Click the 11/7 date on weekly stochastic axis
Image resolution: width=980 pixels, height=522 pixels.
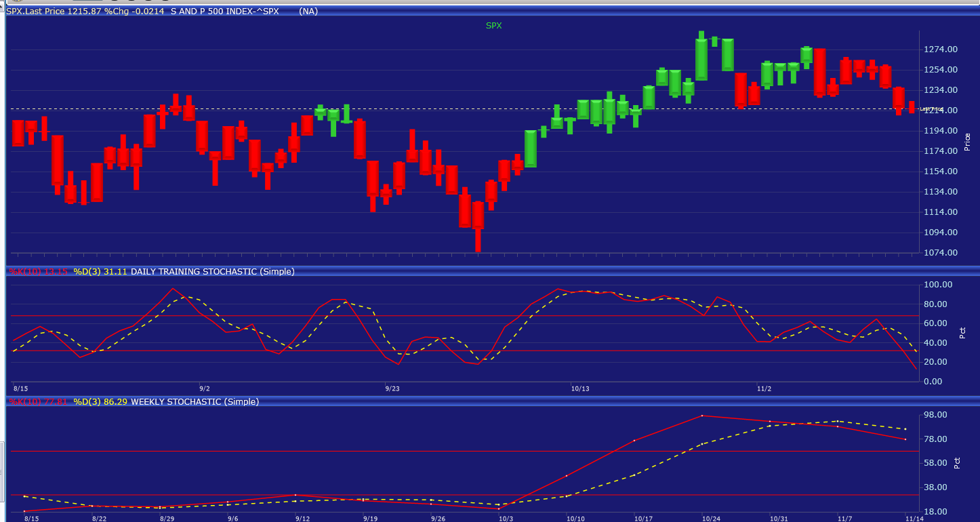[844, 519]
